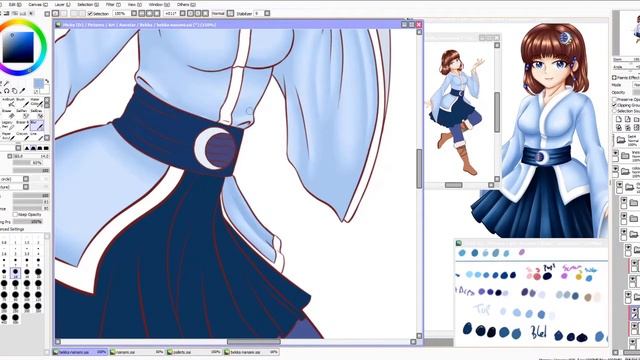Open the brush shape (circle) dropdown

click(26, 179)
